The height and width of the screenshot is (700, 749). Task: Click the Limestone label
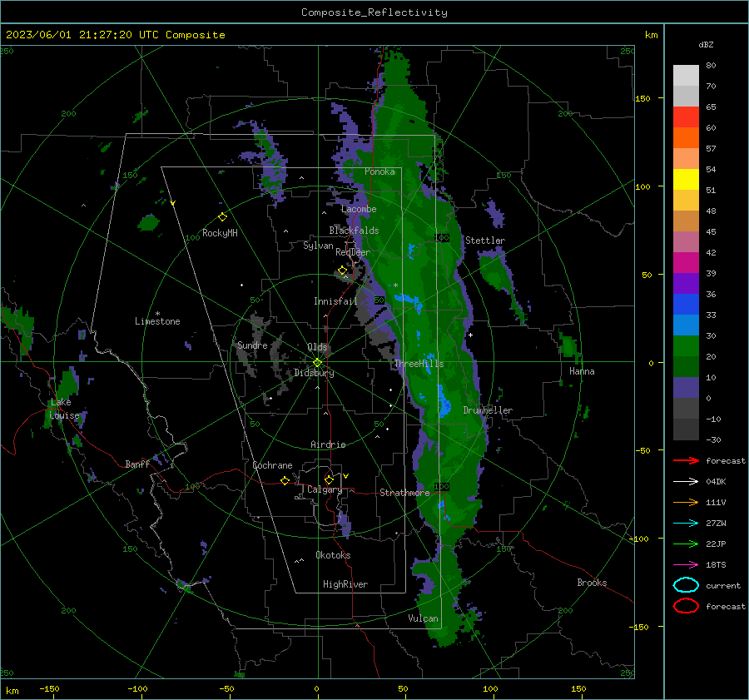pyautogui.click(x=157, y=321)
